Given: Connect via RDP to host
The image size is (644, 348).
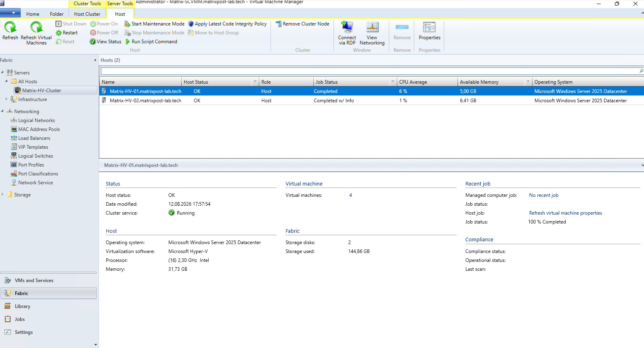Looking at the screenshot, I should [347, 33].
